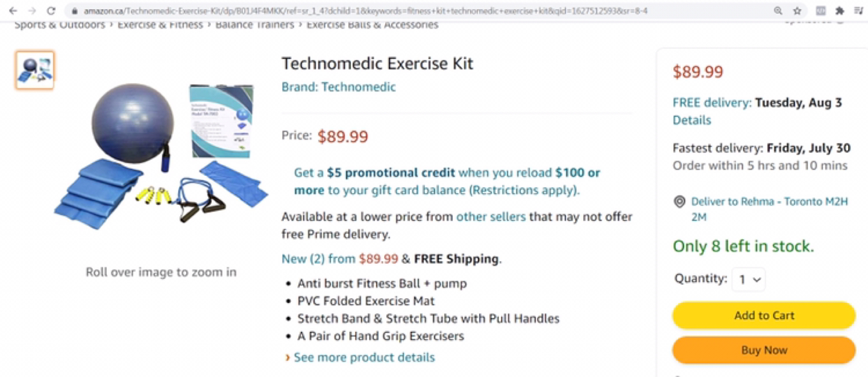Click the pinned extension icon beside puzzle piece
868x377 pixels.
coord(820,10)
